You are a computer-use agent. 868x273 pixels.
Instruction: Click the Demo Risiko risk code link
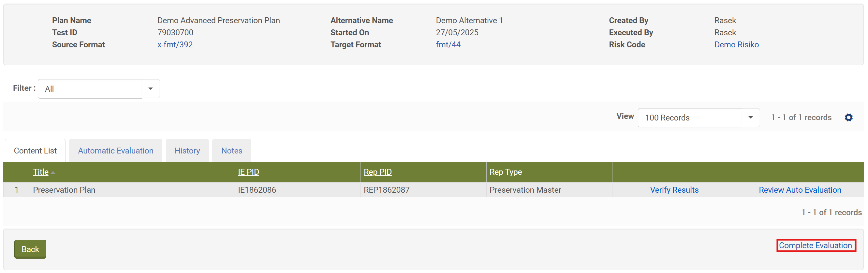(x=736, y=44)
